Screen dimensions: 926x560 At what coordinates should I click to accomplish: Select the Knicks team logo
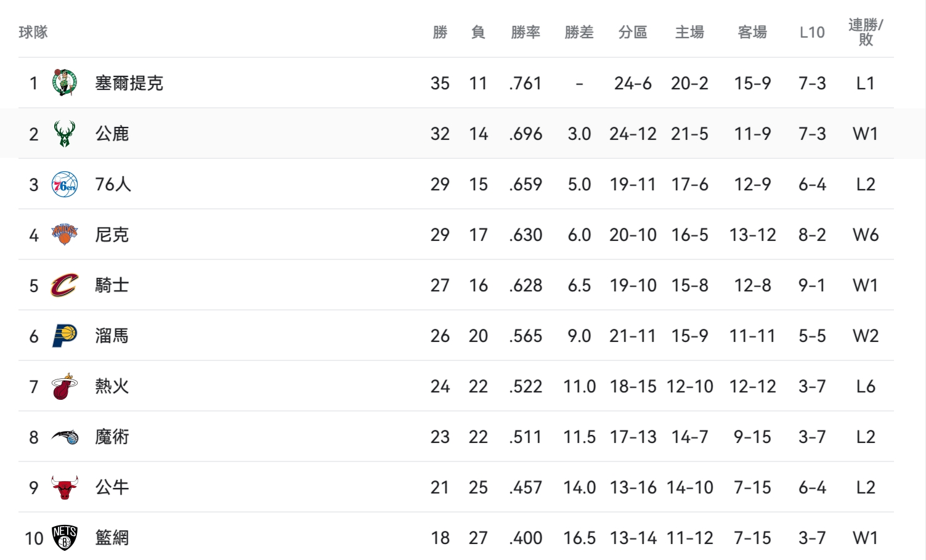(x=65, y=235)
